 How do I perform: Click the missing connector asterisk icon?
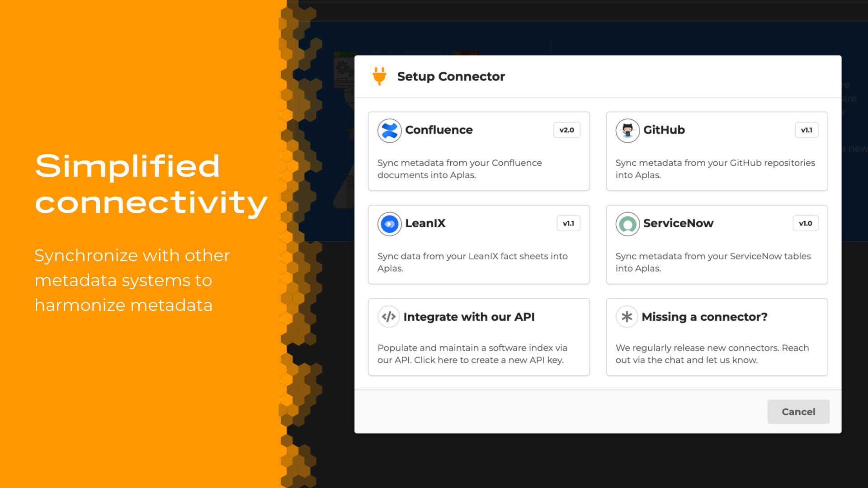[x=626, y=316]
